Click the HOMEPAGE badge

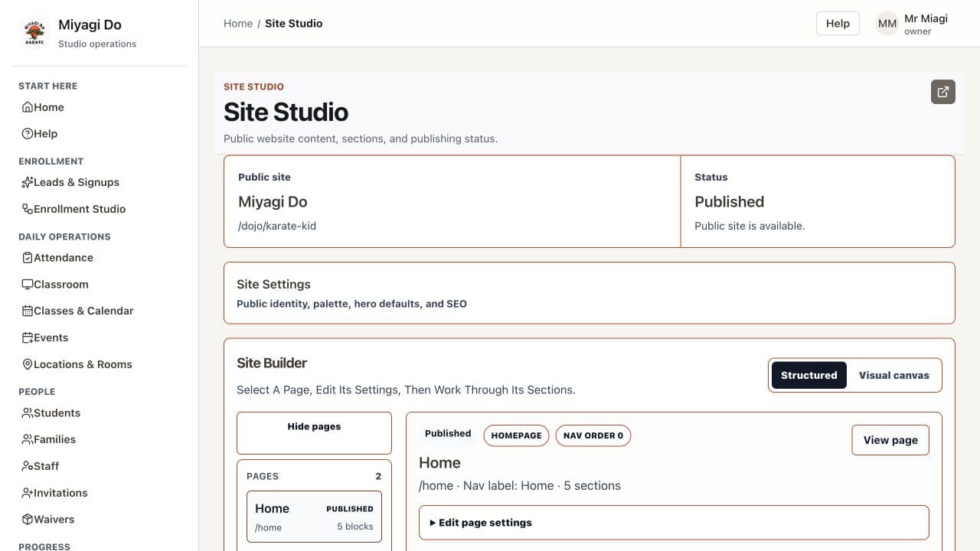tap(516, 435)
